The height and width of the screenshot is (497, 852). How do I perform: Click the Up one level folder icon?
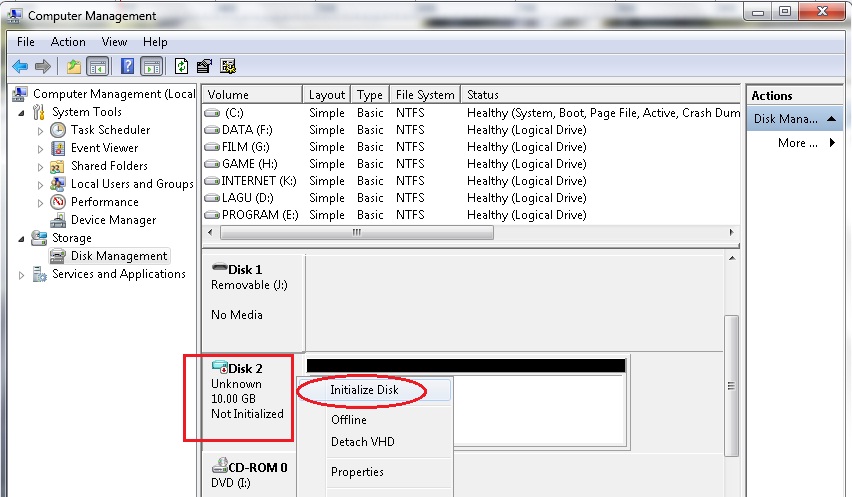[x=73, y=67]
